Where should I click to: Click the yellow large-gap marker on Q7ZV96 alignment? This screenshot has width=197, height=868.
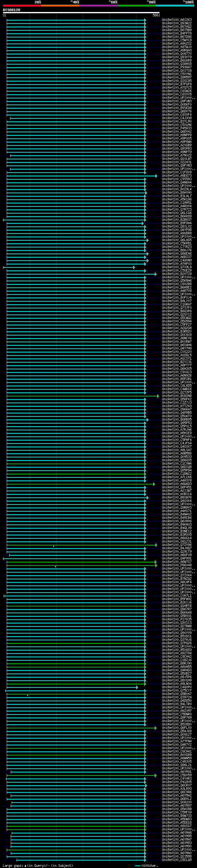point(54,546)
